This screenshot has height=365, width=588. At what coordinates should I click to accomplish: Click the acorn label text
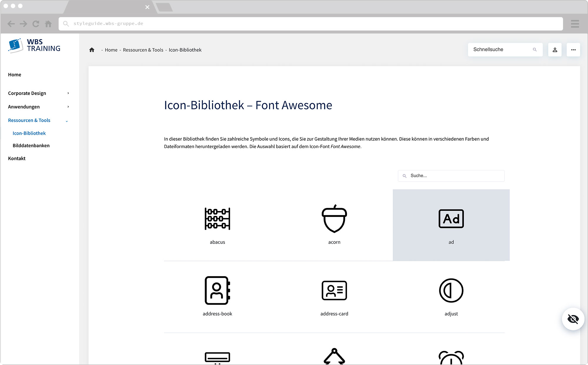(x=334, y=242)
